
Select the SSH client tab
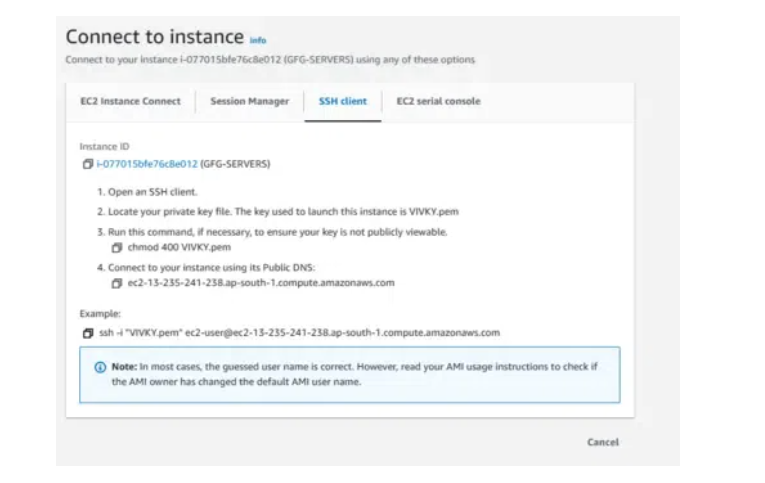(341, 101)
